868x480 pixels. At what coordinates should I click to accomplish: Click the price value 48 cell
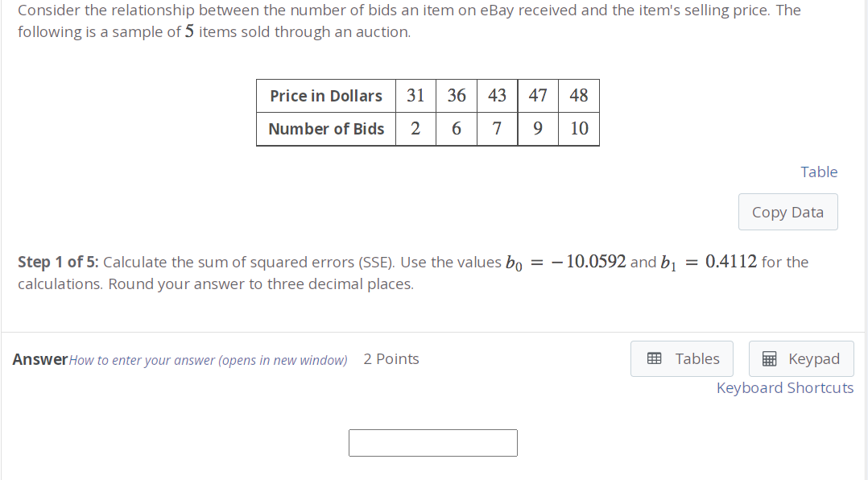click(x=579, y=95)
